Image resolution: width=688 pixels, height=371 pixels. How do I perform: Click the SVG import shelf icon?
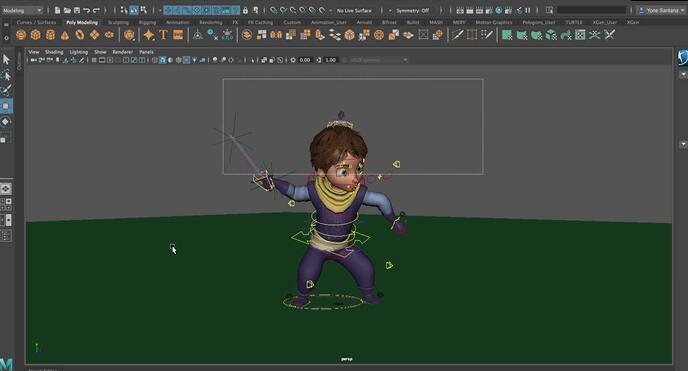[x=178, y=35]
